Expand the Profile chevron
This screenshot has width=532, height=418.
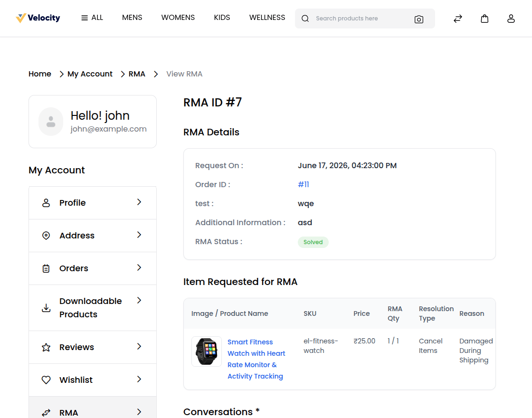pos(139,202)
